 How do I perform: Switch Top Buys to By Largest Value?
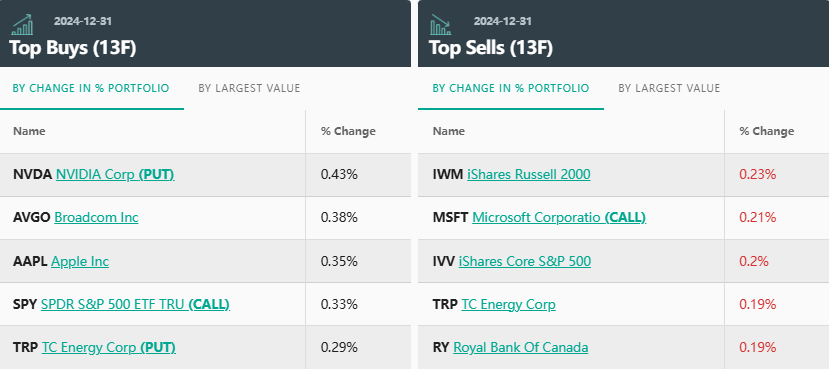click(249, 88)
